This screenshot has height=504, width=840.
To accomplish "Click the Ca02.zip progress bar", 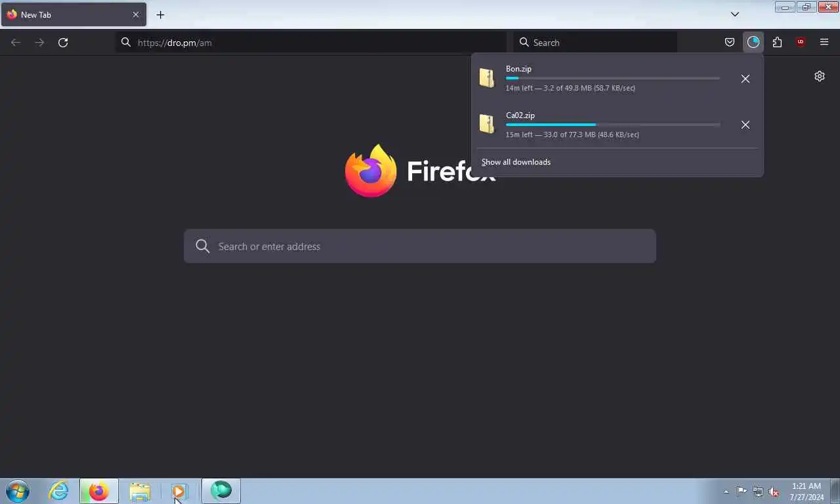I will (613, 125).
